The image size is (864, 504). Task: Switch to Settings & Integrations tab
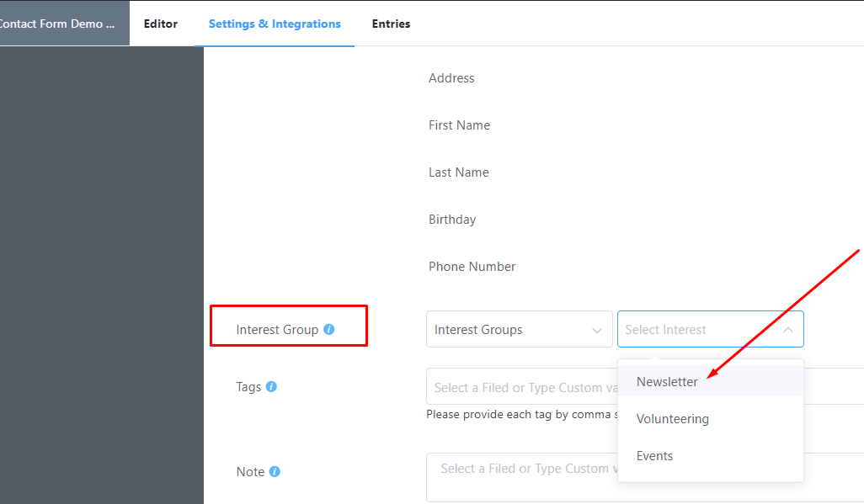pyautogui.click(x=274, y=24)
